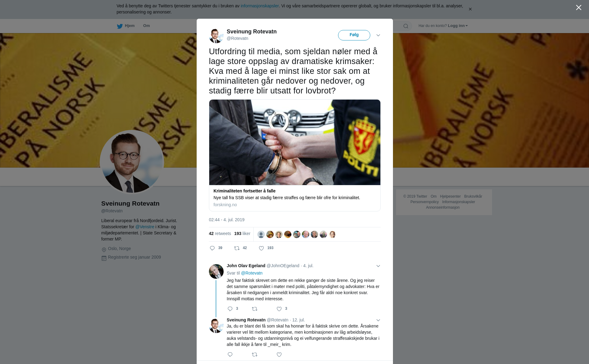This screenshot has height=364, width=589.
Task: Open the forskning.no article card image
Action: 295,142
